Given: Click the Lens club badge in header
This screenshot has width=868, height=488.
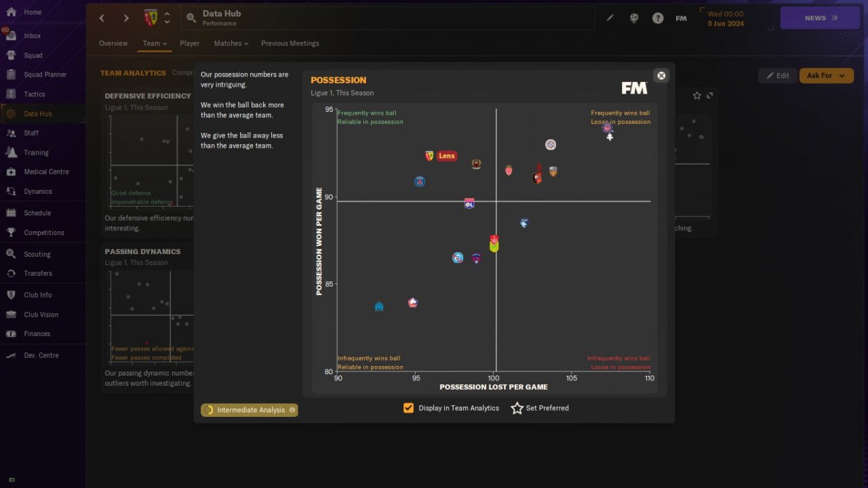Looking at the screenshot, I should (x=151, y=18).
